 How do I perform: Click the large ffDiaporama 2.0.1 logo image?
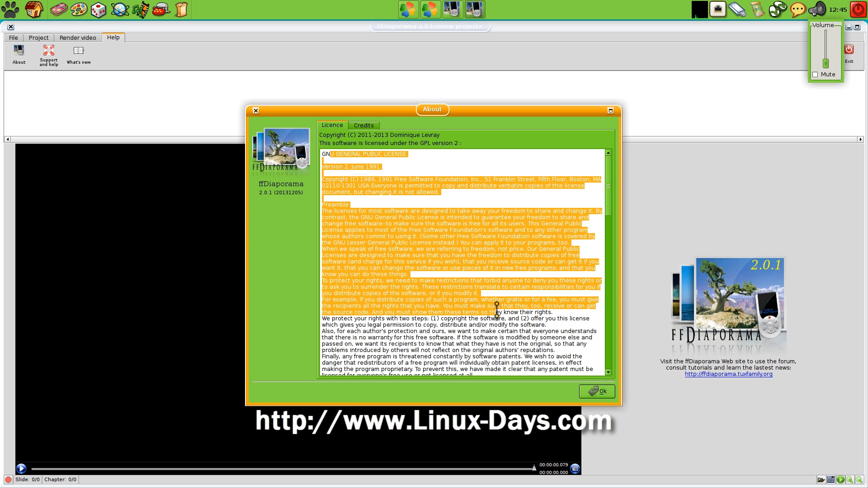(x=729, y=305)
